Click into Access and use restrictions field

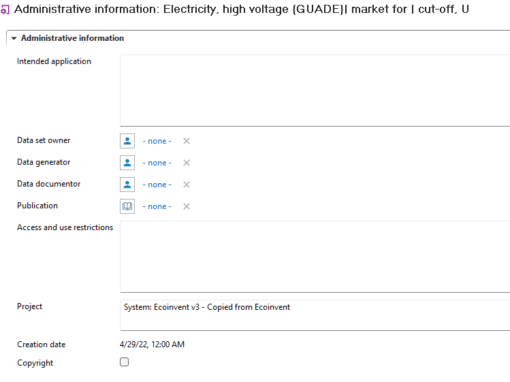(x=315, y=256)
